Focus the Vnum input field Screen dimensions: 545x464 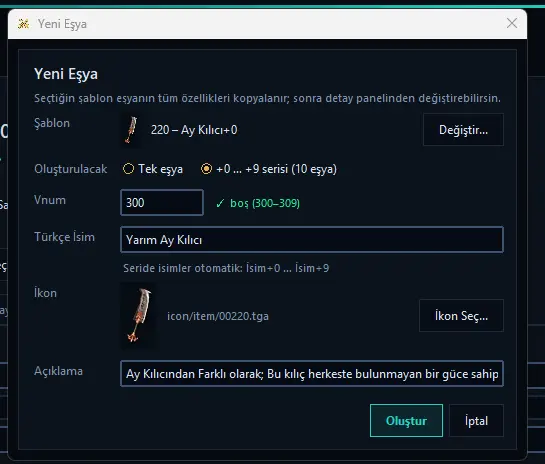point(162,203)
